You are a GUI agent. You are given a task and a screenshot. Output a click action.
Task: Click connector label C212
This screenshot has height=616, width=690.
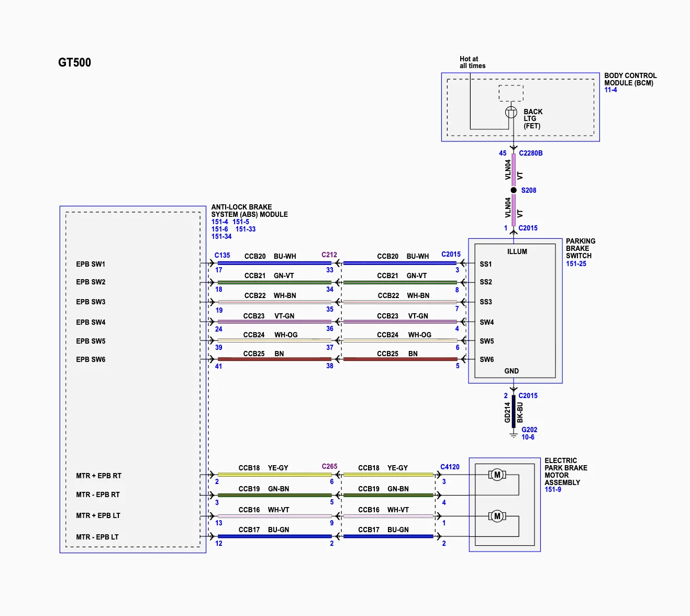coord(329,255)
